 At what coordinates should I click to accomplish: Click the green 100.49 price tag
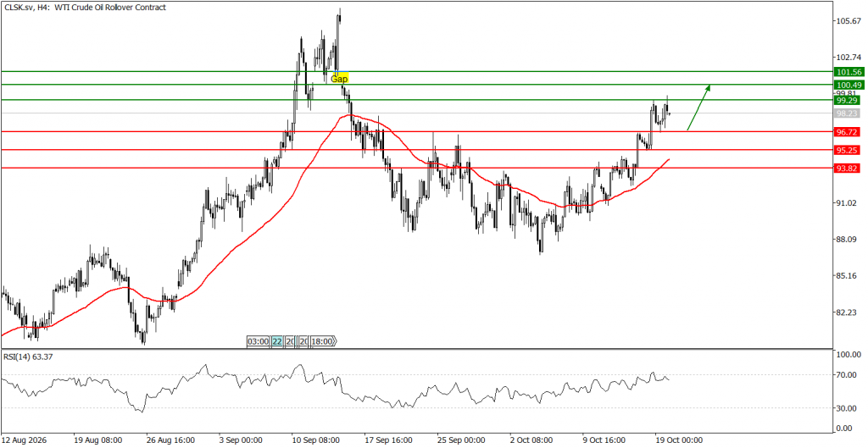(849, 85)
